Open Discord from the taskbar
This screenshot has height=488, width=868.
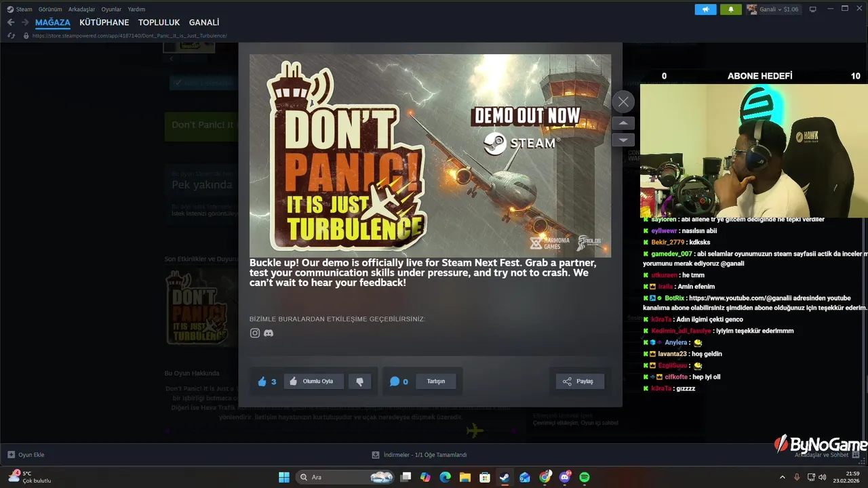pyautogui.click(x=565, y=477)
